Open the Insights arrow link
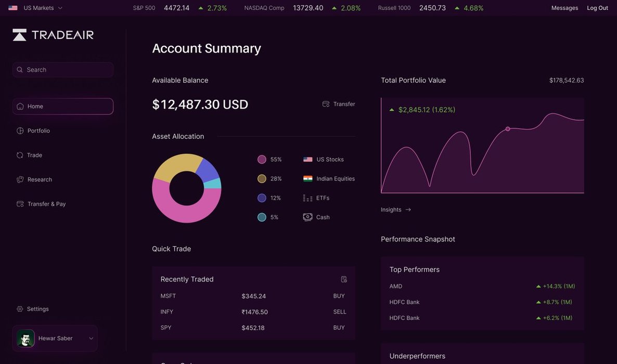 (x=408, y=210)
